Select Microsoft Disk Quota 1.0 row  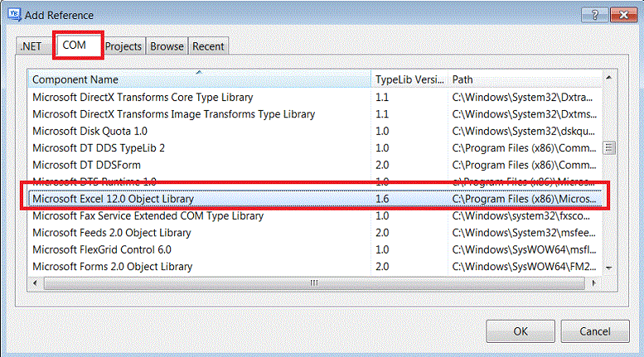click(x=315, y=131)
